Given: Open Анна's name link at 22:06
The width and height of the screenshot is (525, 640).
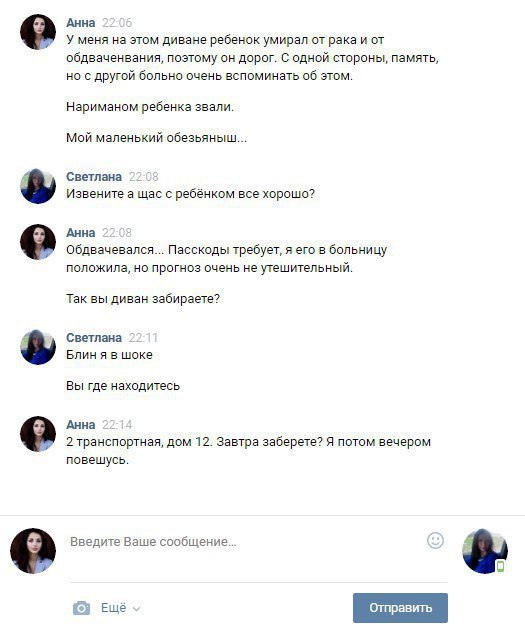Looking at the screenshot, I should pos(81,22).
